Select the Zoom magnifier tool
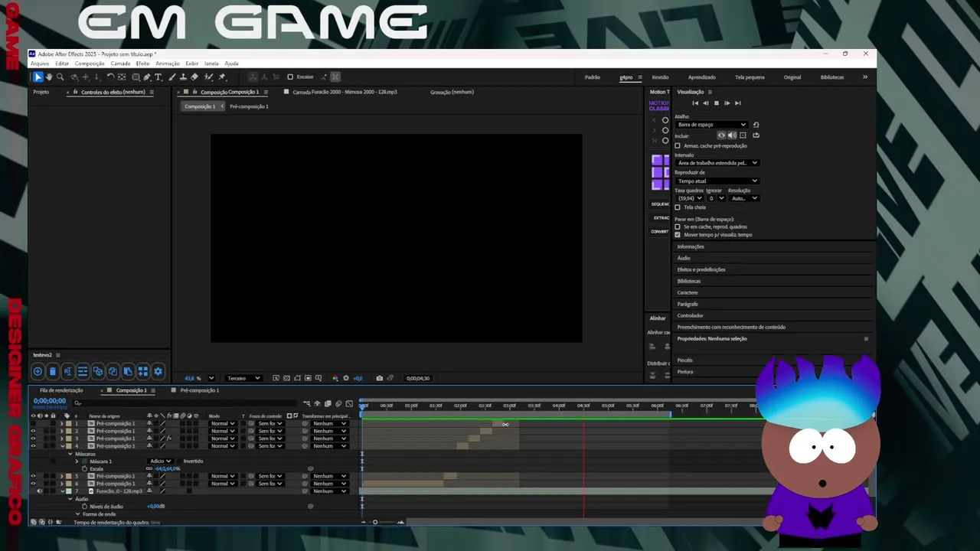The height and width of the screenshot is (551, 980). [x=60, y=77]
